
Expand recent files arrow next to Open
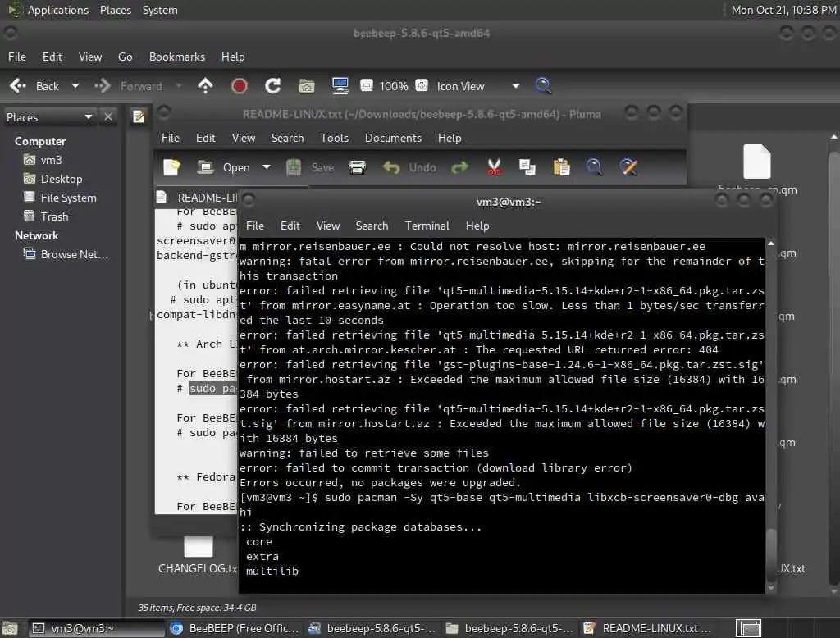(267, 167)
